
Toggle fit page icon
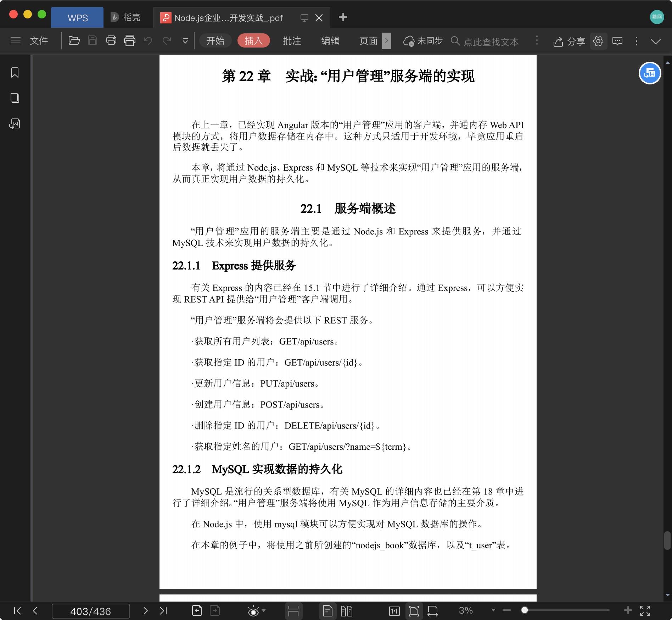[x=414, y=611]
